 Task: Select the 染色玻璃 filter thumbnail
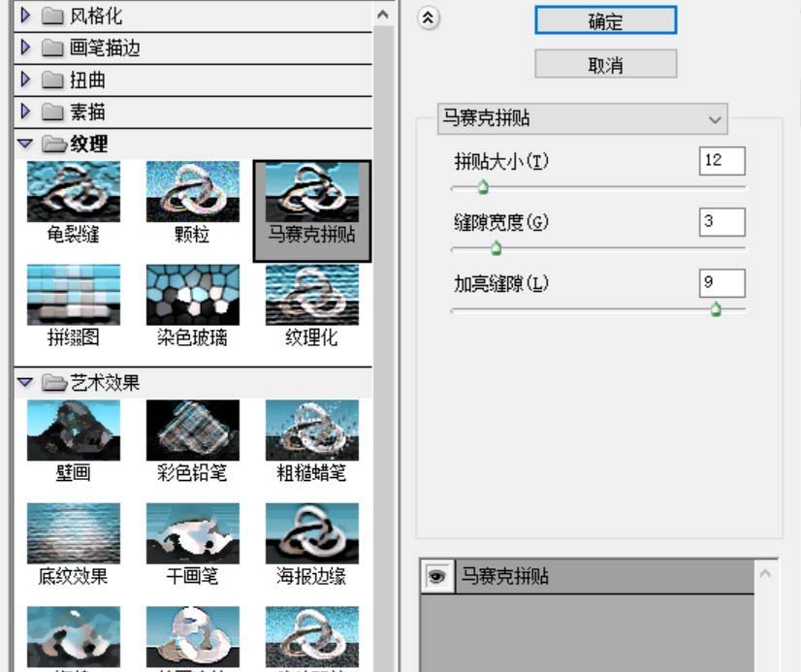[x=193, y=295]
